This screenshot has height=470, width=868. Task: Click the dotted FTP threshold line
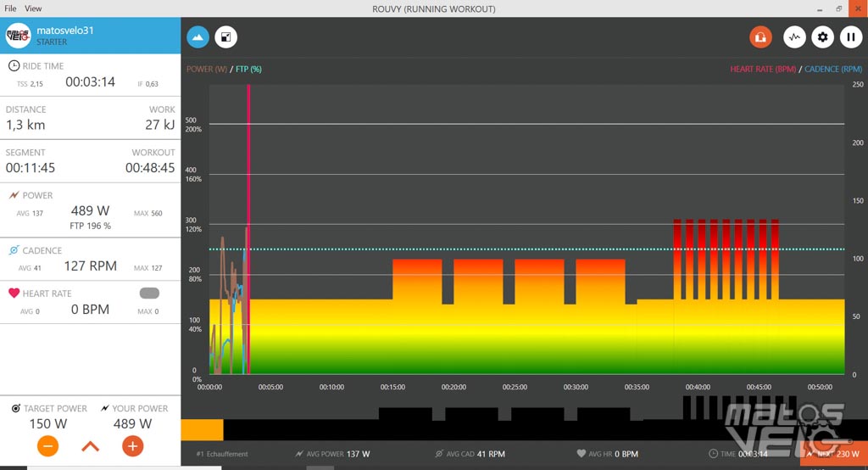tap(526, 249)
